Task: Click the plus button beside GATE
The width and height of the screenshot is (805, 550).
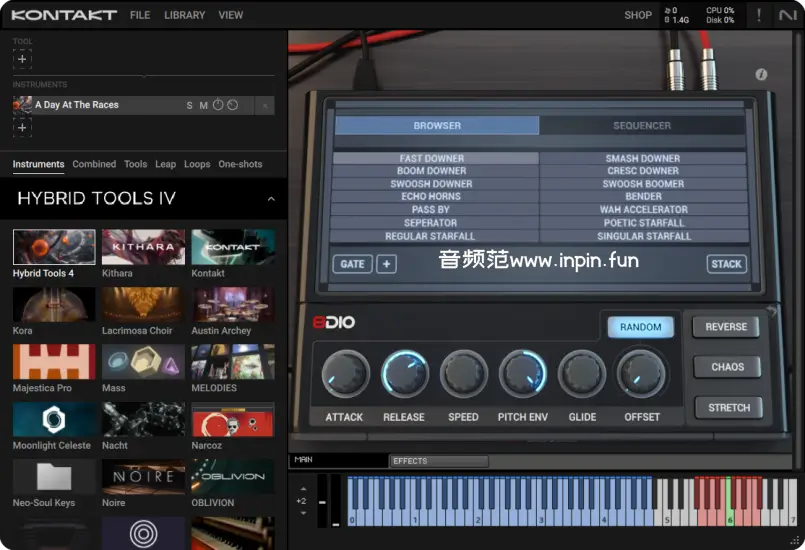Action: (x=387, y=264)
